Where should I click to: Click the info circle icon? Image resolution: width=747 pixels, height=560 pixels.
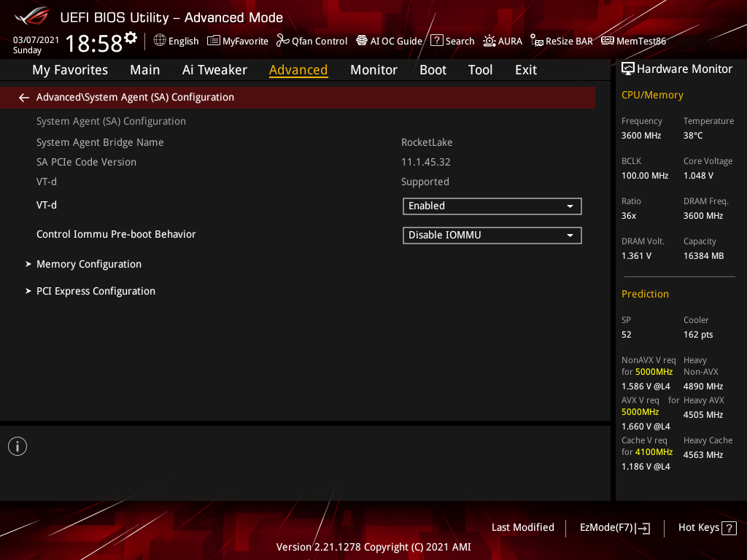point(18,446)
